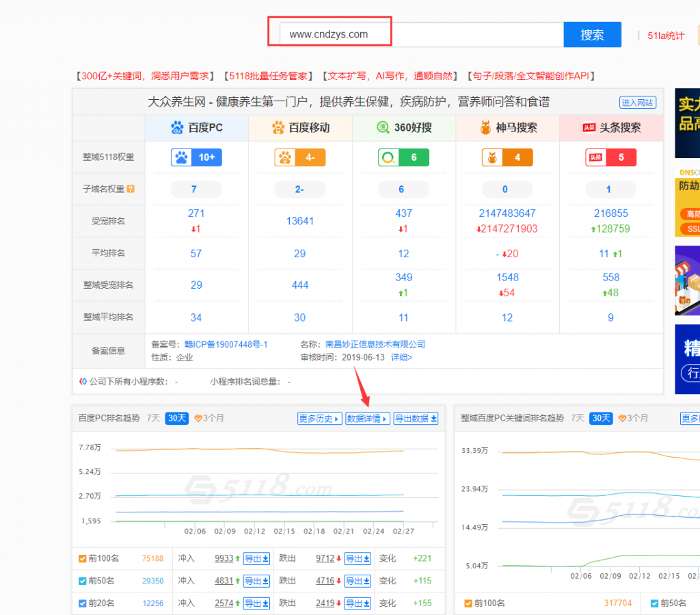Screen dimensions: 700x615
Task: Click the orange line in Baidu PC trend chart
Action: coord(273,449)
